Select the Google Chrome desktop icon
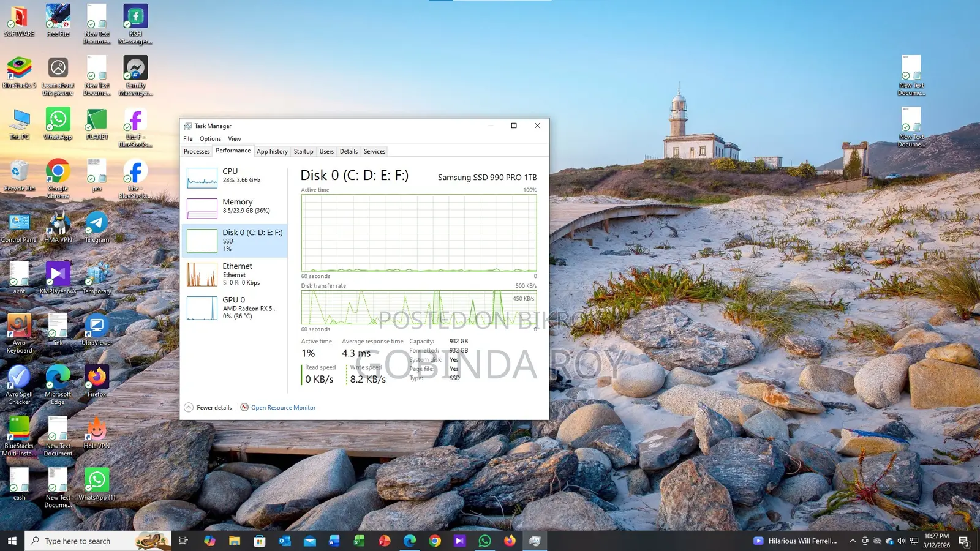 pyautogui.click(x=58, y=179)
